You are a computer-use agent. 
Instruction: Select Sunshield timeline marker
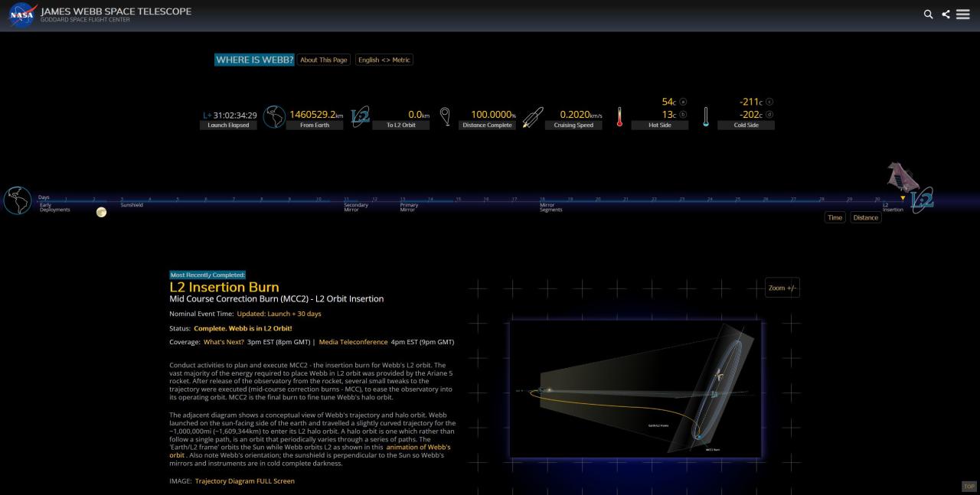pos(132,205)
